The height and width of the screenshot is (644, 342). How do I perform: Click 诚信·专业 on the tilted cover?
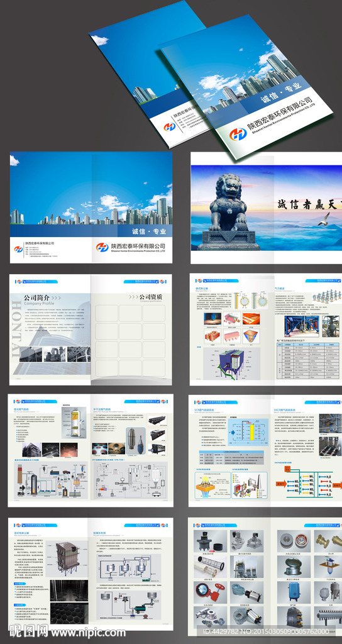coord(281,93)
